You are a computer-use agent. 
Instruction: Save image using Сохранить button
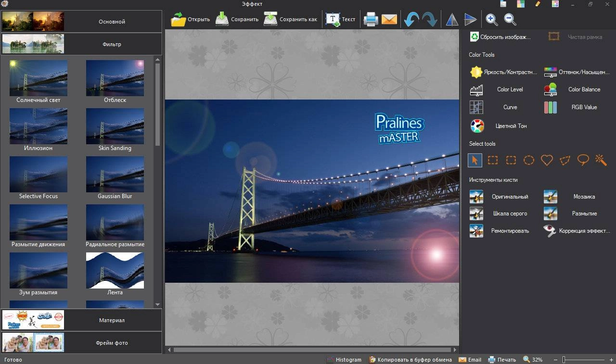(237, 19)
